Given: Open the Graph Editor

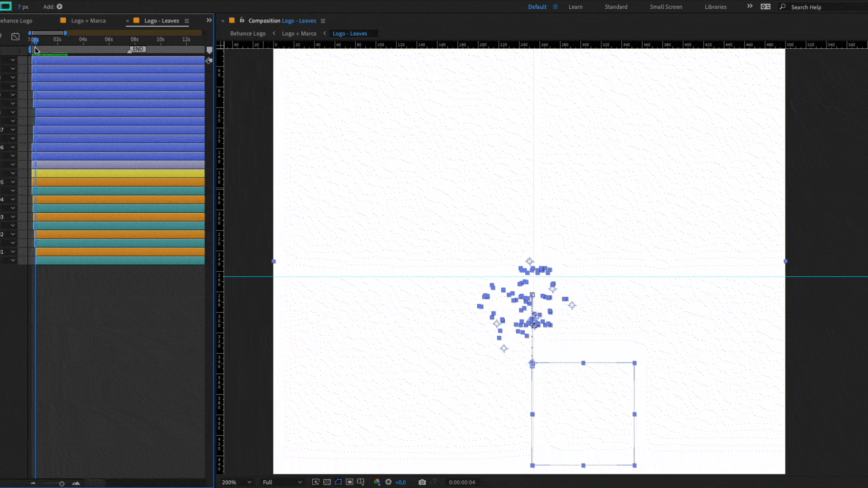Looking at the screenshot, I should pyautogui.click(x=16, y=37).
